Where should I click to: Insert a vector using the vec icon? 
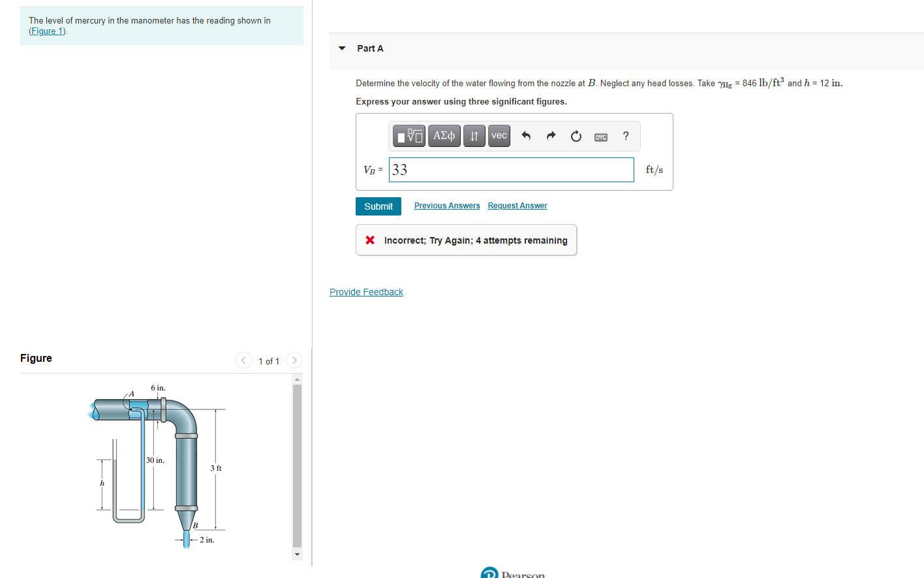click(x=499, y=135)
